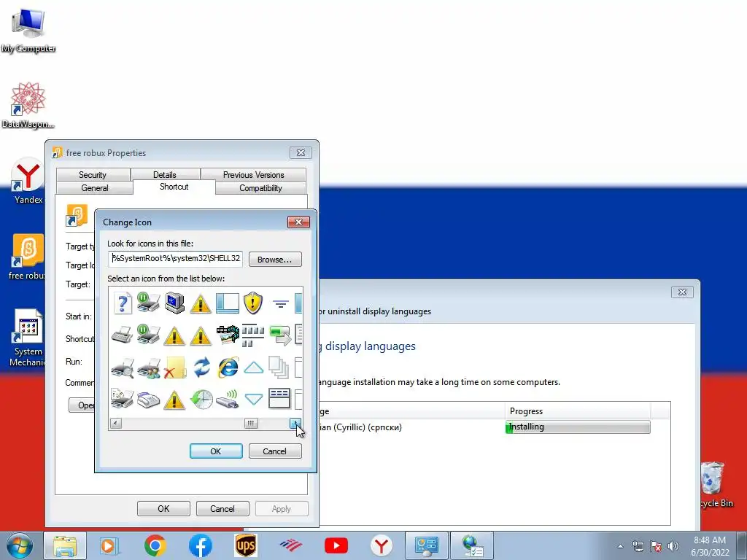Select the folder with red X icon

(175, 368)
